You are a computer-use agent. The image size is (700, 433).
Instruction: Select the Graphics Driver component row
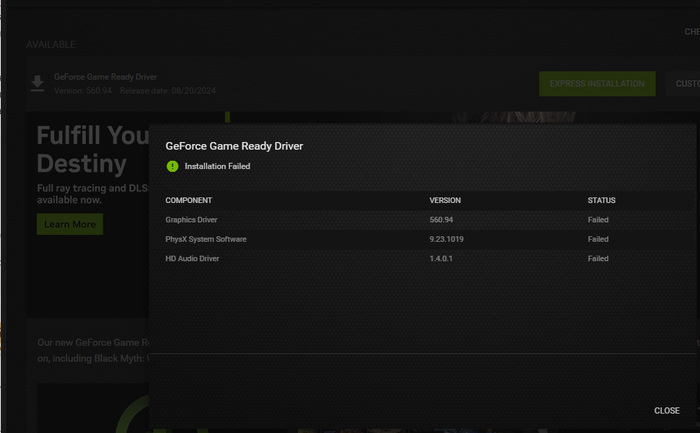tap(424, 220)
